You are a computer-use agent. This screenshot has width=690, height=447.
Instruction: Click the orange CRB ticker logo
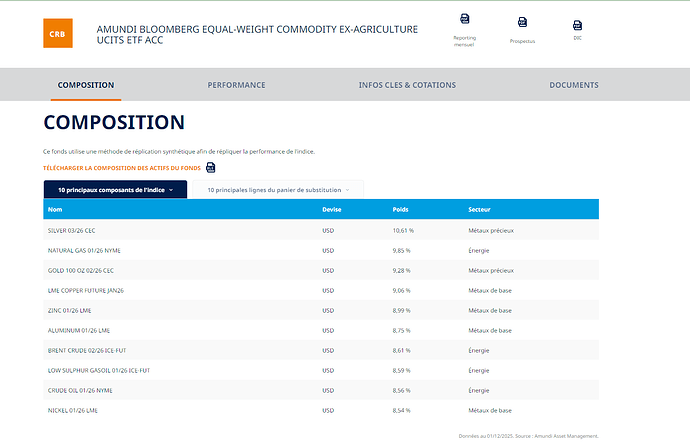click(58, 34)
